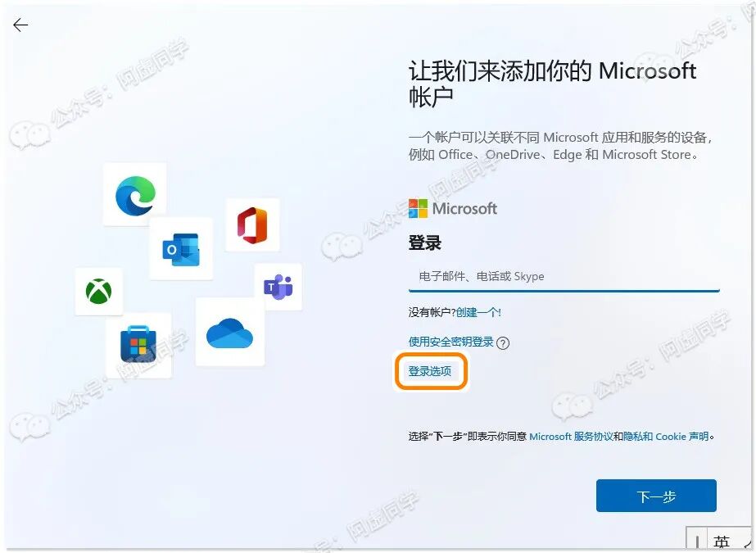The image size is (756, 553).
Task: Click the OneDrive cloud icon tile
Action: (x=230, y=332)
